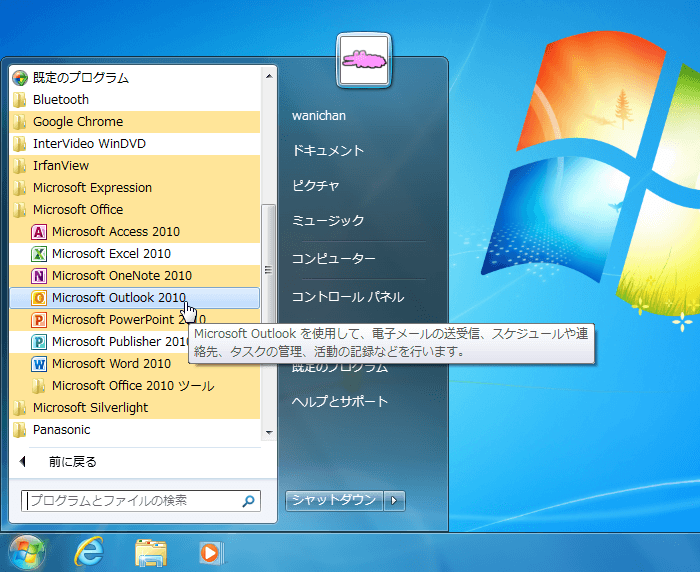
Task: Click the Bluetooth folder label
Action: point(61,100)
